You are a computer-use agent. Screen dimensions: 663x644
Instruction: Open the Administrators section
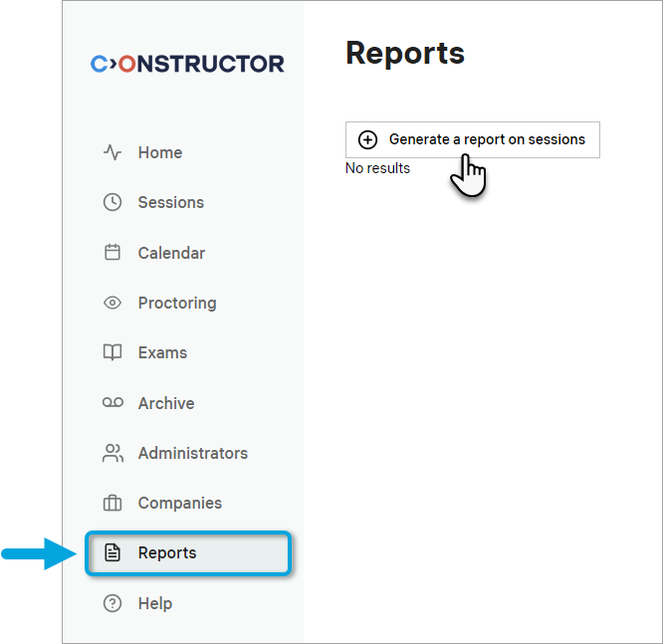pos(192,453)
